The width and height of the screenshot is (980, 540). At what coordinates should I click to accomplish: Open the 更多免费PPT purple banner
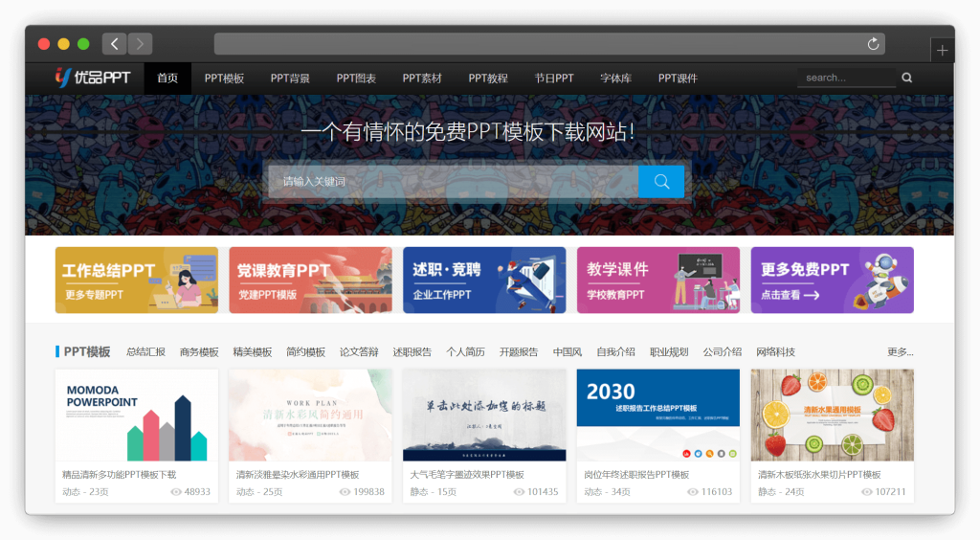(832, 280)
